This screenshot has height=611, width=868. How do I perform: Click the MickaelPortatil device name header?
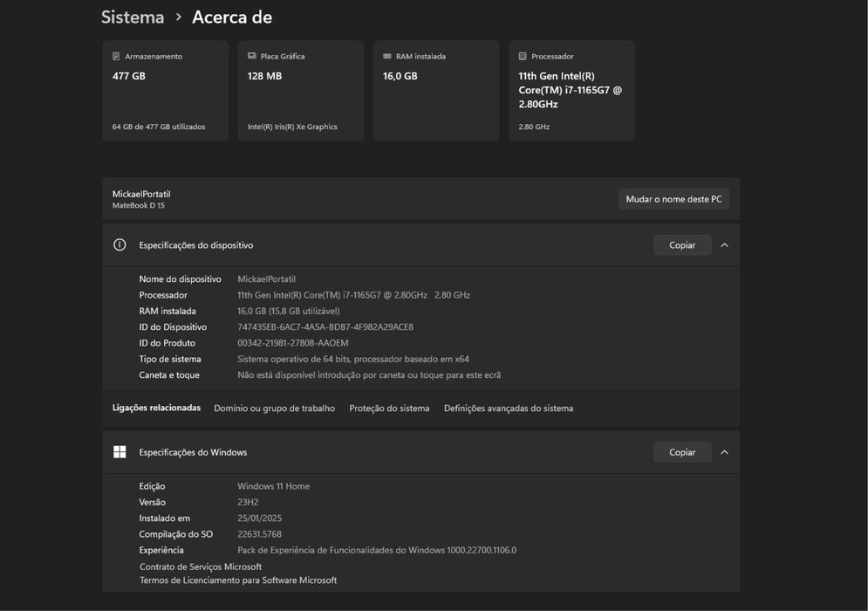coord(141,194)
